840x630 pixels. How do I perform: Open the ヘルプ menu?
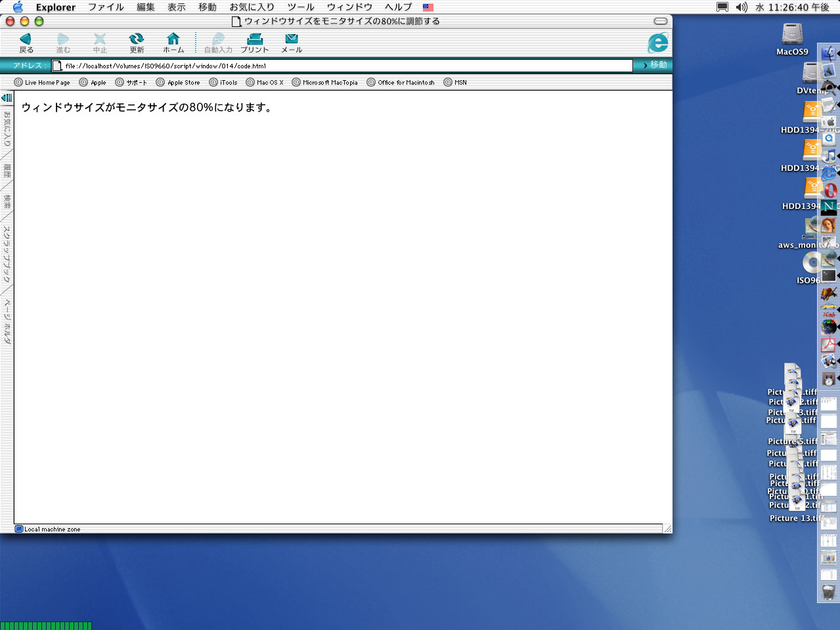coord(398,7)
